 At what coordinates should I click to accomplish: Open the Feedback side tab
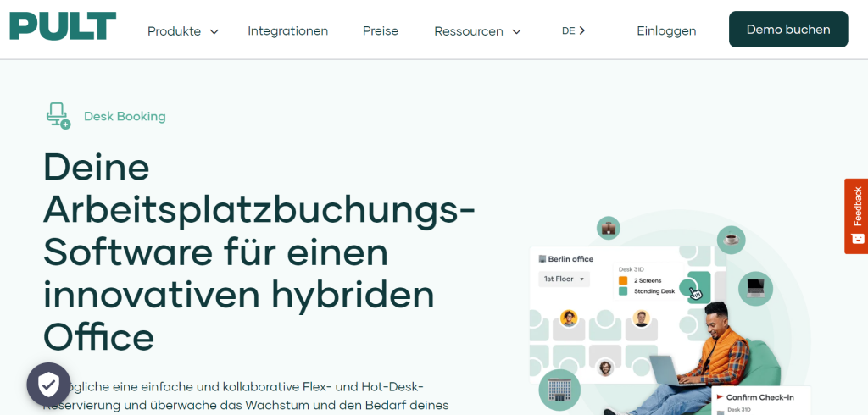(x=856, y=216)
